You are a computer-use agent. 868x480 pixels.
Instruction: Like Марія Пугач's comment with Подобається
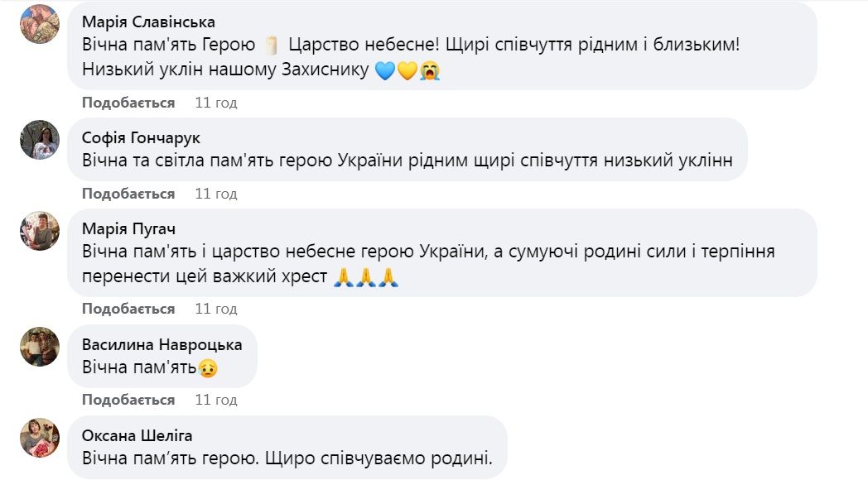[128, 309]
